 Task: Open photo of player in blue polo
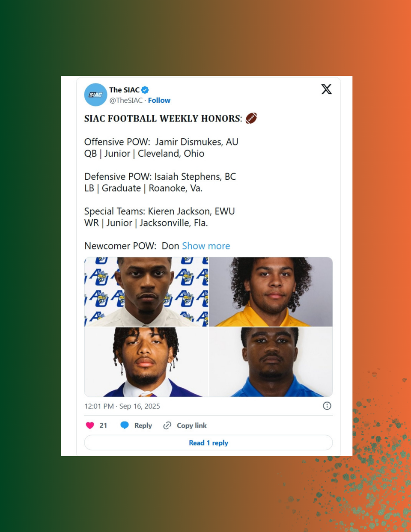point(271,362)
